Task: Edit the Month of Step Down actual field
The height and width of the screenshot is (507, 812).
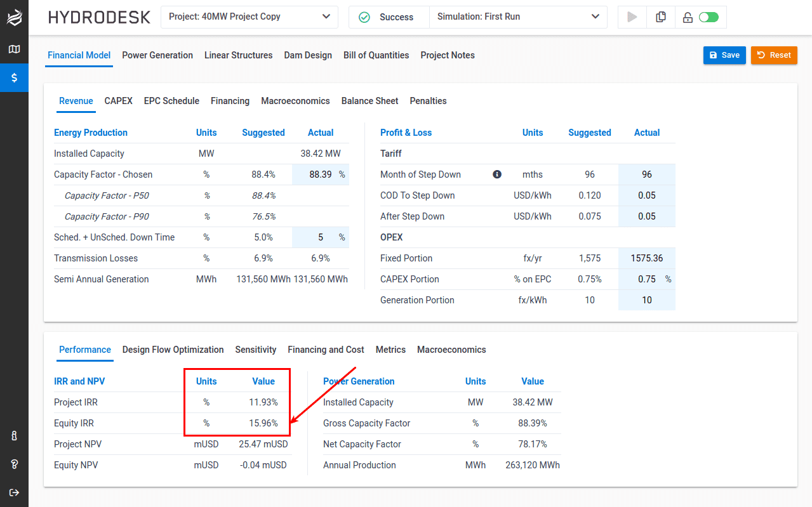Action: 647,174
